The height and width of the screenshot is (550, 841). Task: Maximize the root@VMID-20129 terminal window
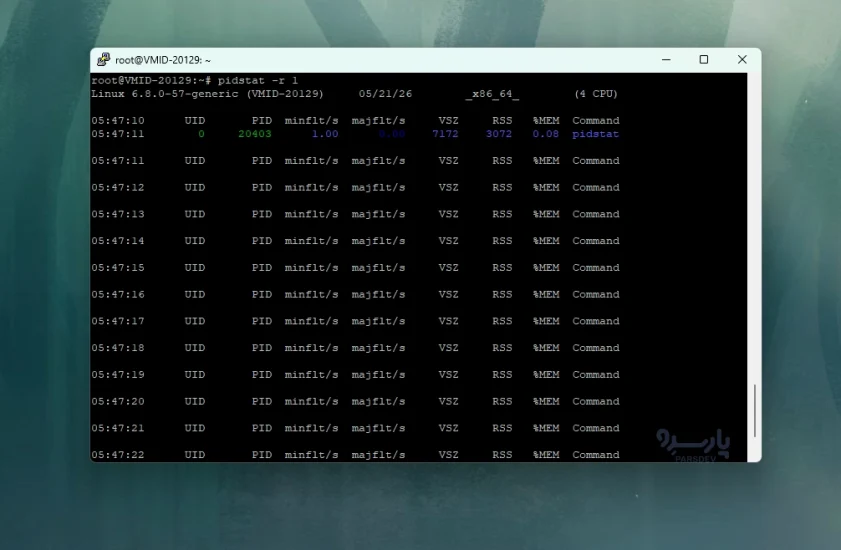(x=704, y=60)
